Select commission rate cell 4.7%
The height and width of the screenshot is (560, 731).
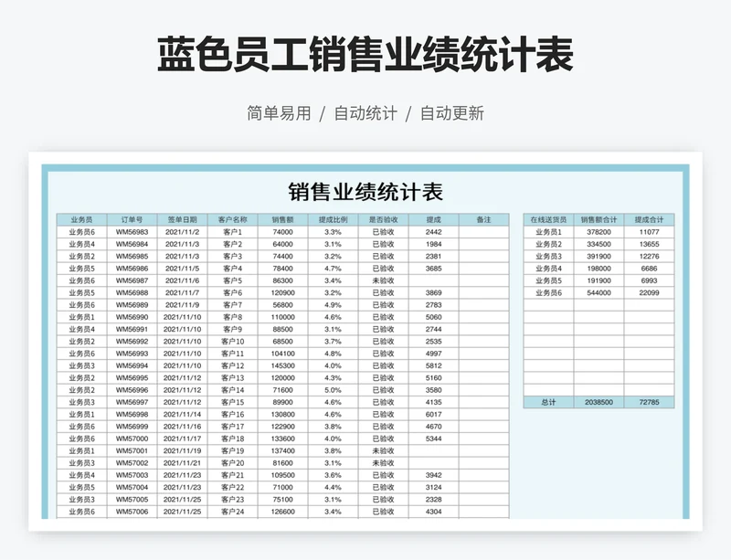333,268
